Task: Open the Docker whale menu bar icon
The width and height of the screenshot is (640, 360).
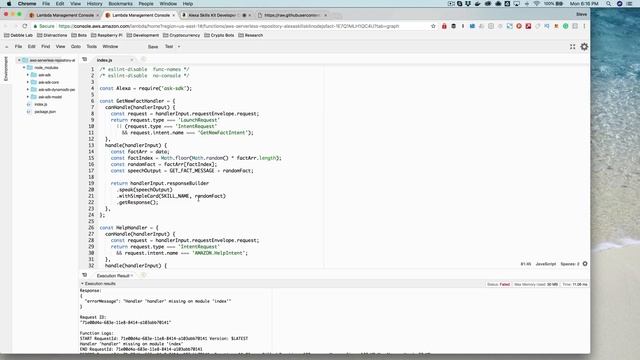Action: pyautogui.click(x=478, y=4)
